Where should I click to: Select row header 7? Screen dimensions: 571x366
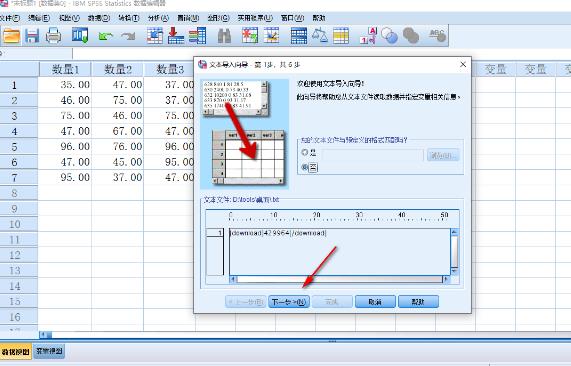19,178
